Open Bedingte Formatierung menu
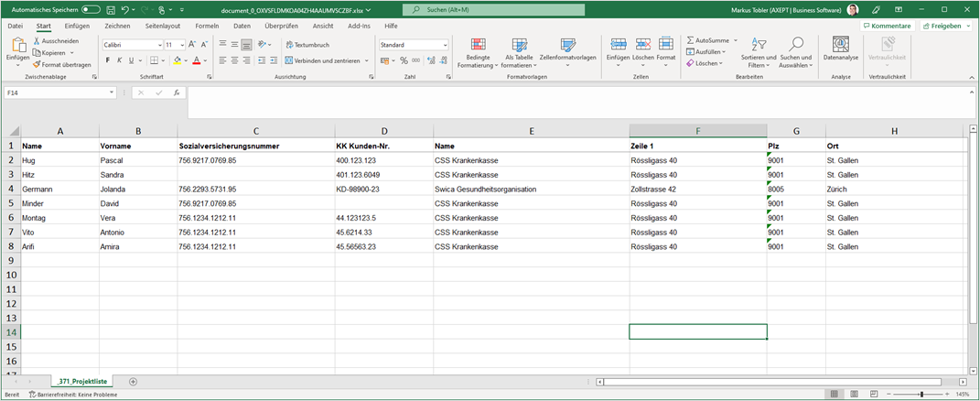Image resolution: width=980 pixels, height=401 pixels. tap(479, 53)
